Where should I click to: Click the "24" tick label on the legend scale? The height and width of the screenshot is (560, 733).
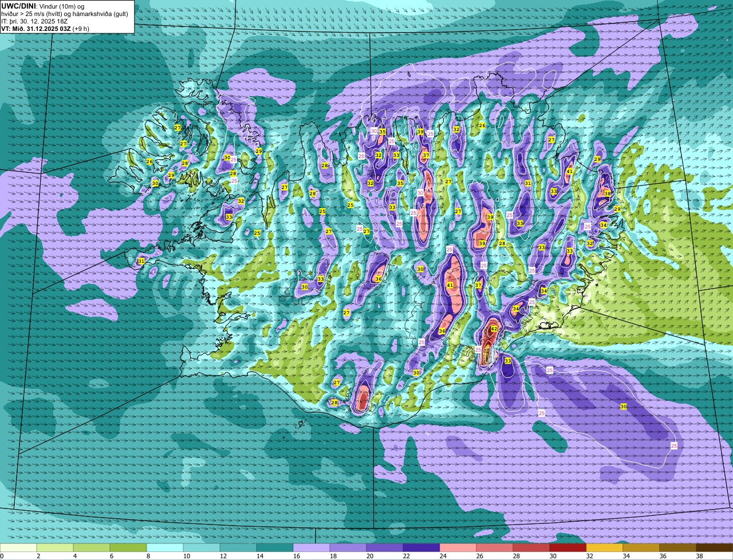443,556
